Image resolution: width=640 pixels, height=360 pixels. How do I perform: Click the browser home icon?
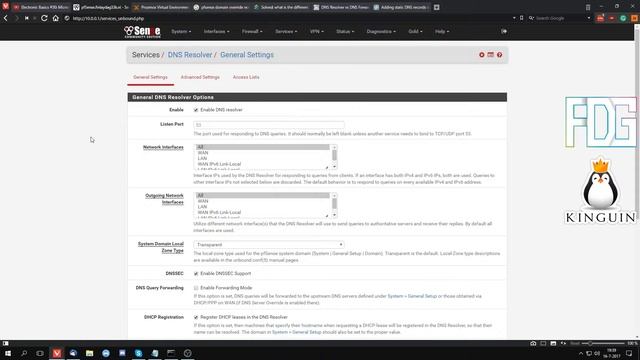[x=56, y=18]
